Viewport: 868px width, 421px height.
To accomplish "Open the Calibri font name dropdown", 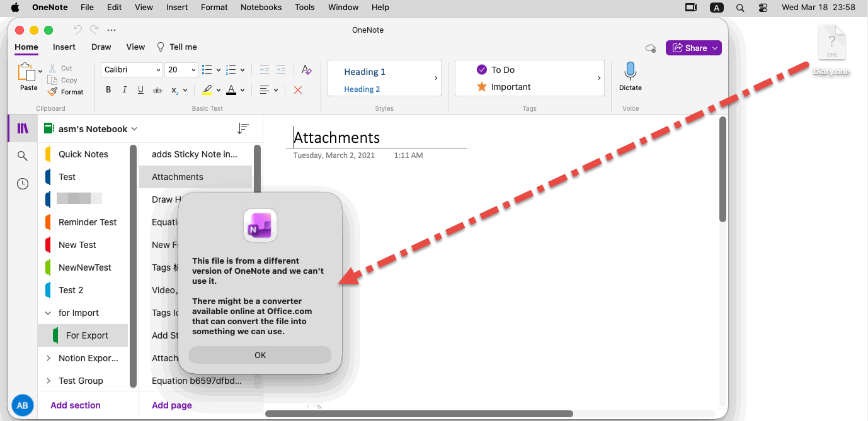I will [x=132, y=70].
